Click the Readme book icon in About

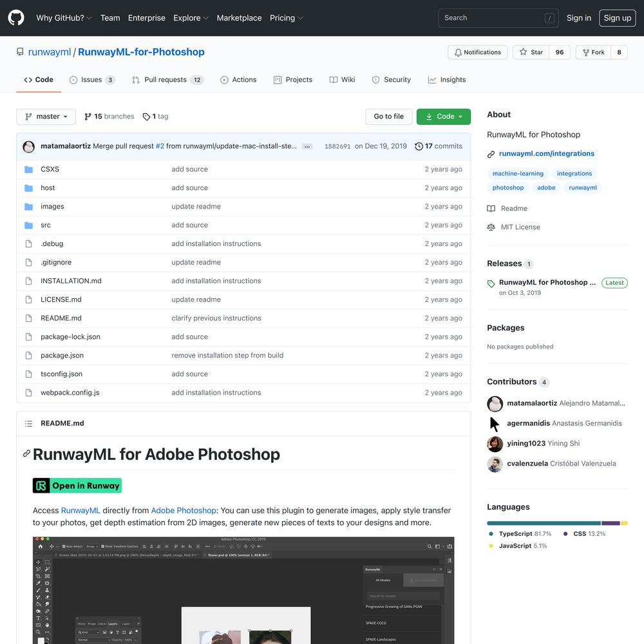pyautogui.click(x=491, y=209)
